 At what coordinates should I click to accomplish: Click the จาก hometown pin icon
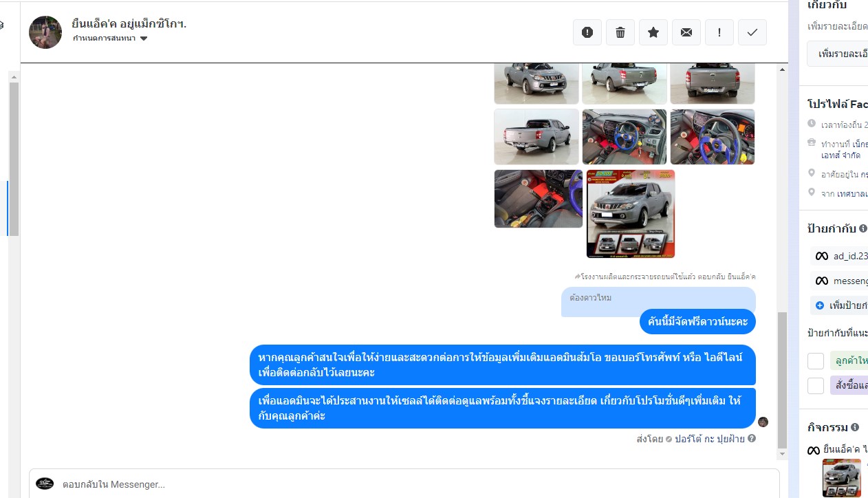tap(812, 193)
